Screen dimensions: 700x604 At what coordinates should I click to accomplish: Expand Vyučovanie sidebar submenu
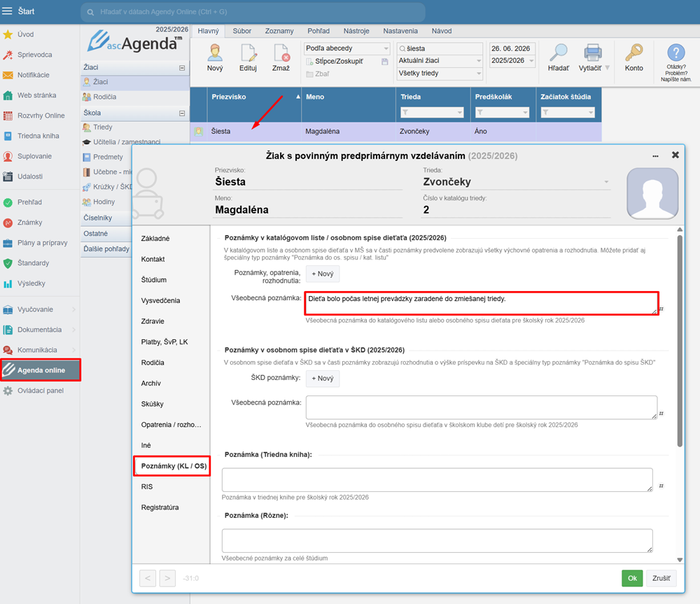tap(74, 309)
